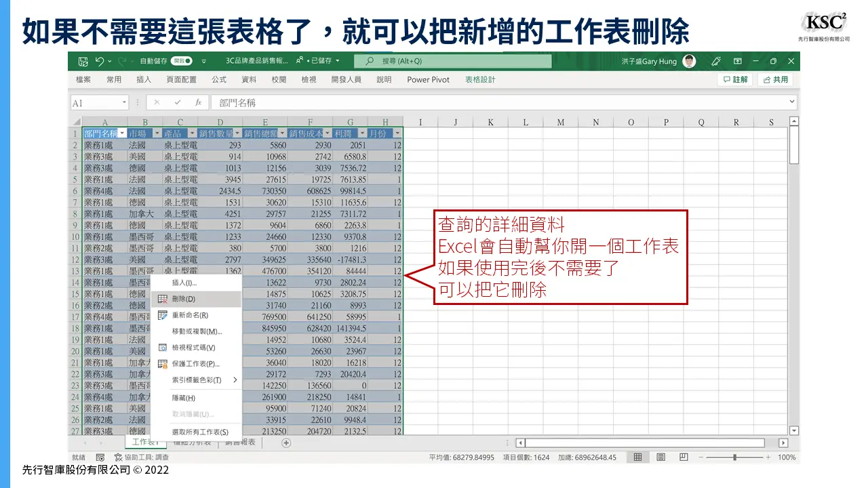Choose 移動或複製(M)... in context menu
Screen dimensions: 868x488
[x=196, y=331]
